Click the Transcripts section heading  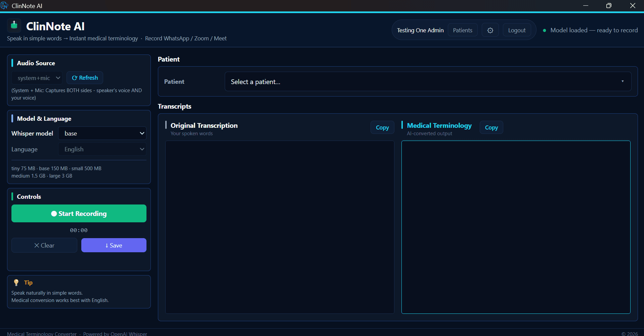[174, 106]
